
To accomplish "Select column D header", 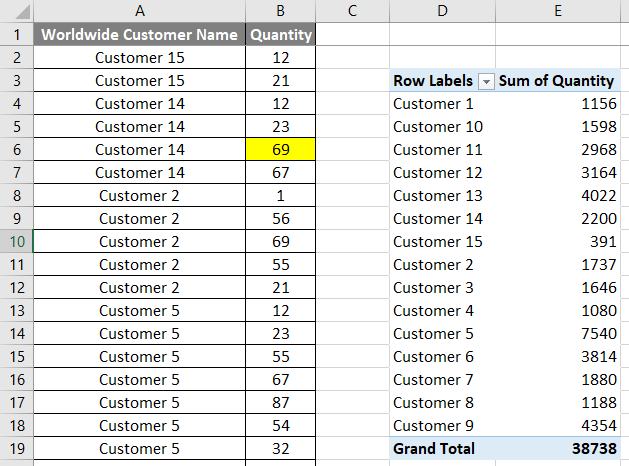I will point(442,11).
